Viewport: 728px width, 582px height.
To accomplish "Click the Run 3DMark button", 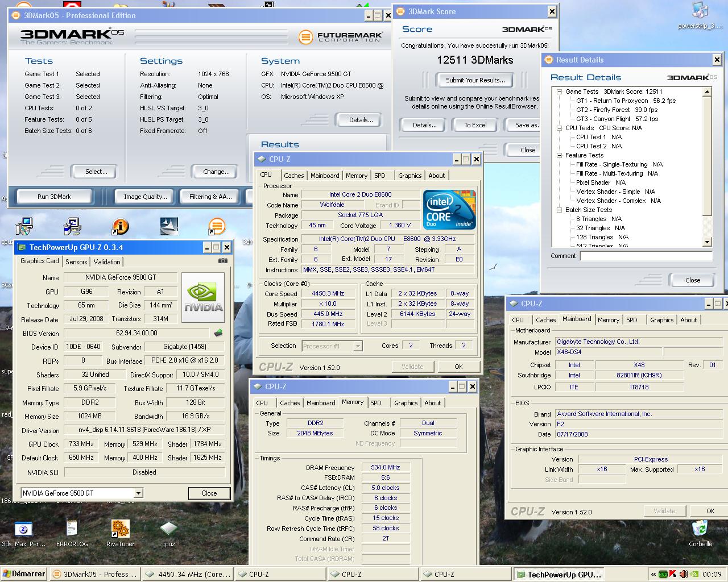I will tap(55, 197).
